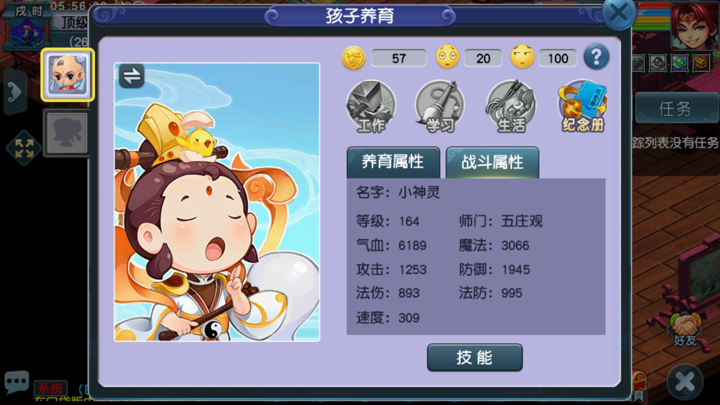Open the 技能 skills button
Viewport: 720px width, 405px height.
point(475,357)
